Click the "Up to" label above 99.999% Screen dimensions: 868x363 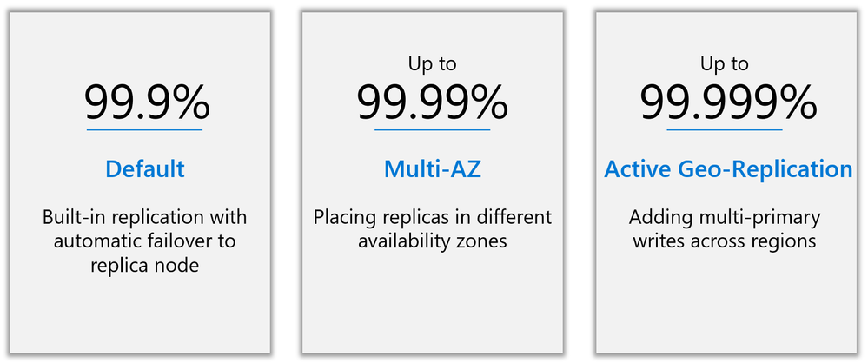(x=725, y=64)
